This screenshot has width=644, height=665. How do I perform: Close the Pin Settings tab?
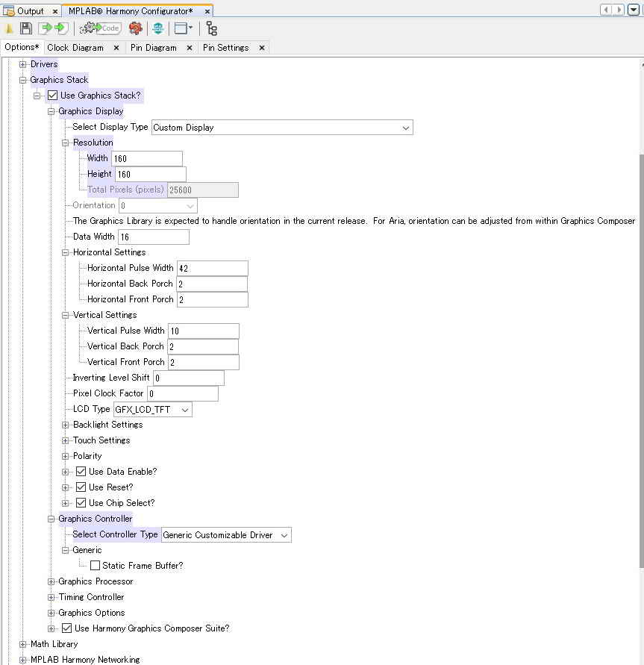click(x=262, y=48)
